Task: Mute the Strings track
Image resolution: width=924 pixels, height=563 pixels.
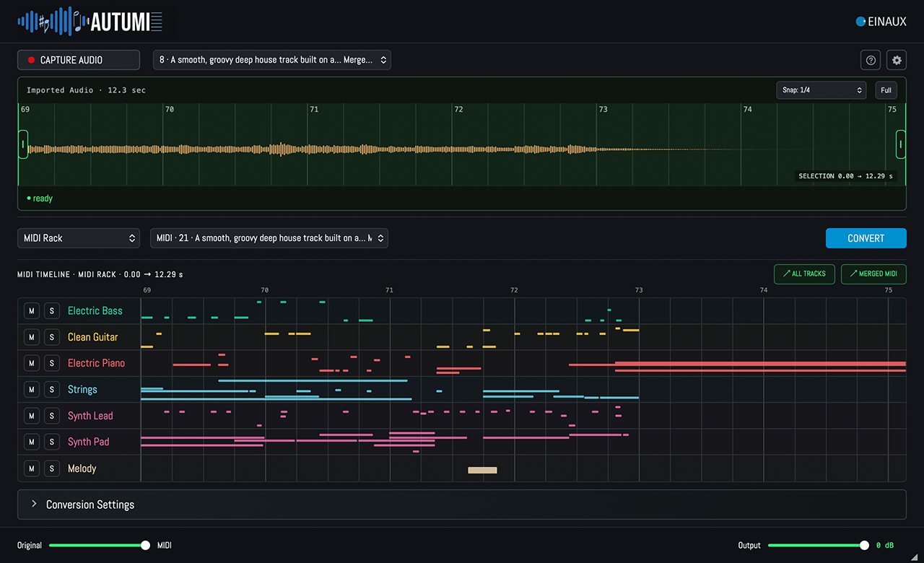Action: (32, 389)
